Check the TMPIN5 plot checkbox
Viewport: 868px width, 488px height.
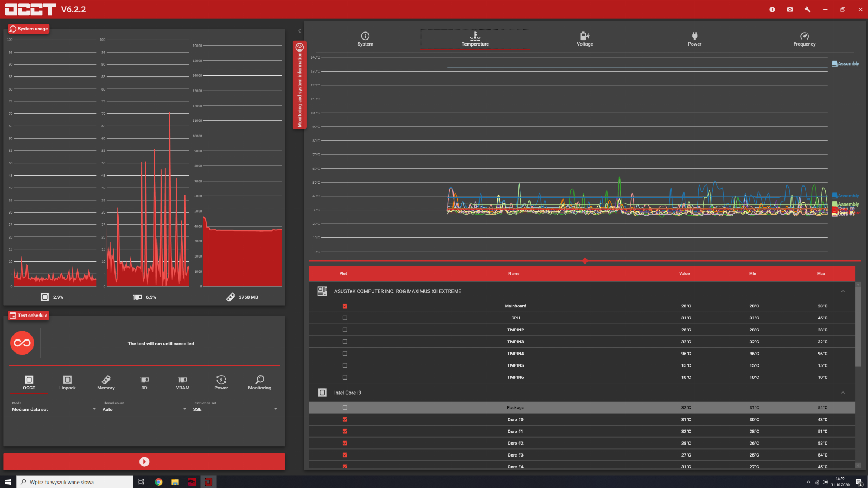pyautogui.click(x=345, y=365)
